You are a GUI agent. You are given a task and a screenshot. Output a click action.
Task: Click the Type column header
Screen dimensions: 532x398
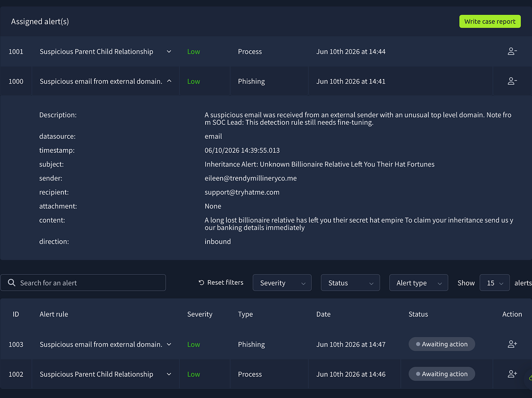[x=245, y=314]
